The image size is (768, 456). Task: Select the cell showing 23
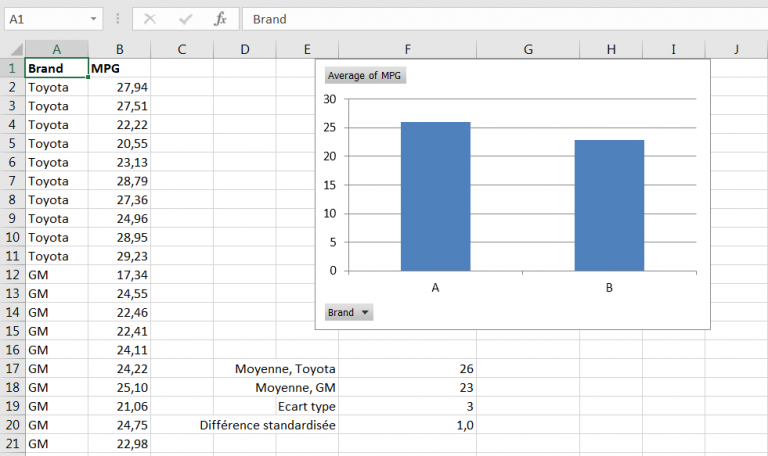click(408, 387)
